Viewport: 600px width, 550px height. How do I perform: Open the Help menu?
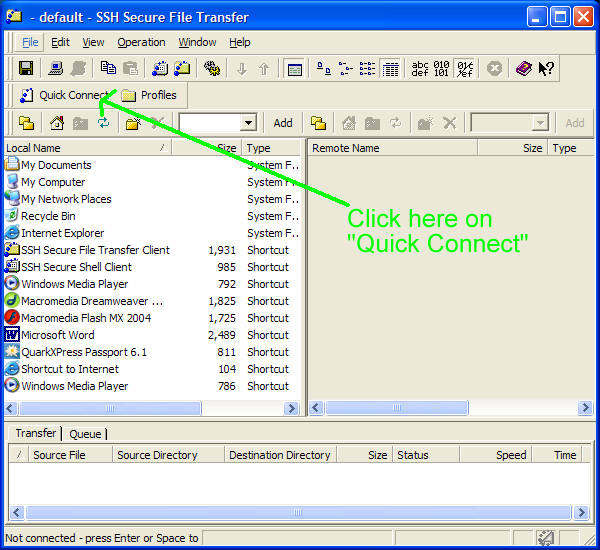240,42
